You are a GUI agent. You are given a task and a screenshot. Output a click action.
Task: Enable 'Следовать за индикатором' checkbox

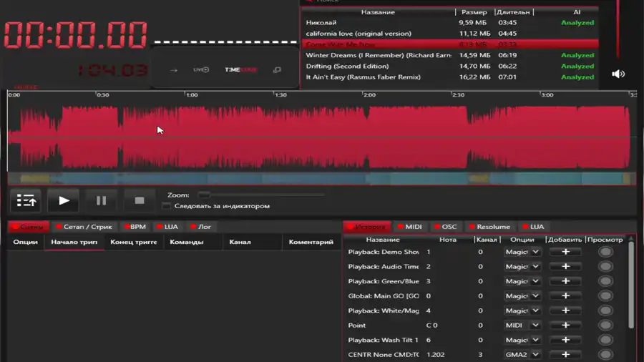coord(167,206)
